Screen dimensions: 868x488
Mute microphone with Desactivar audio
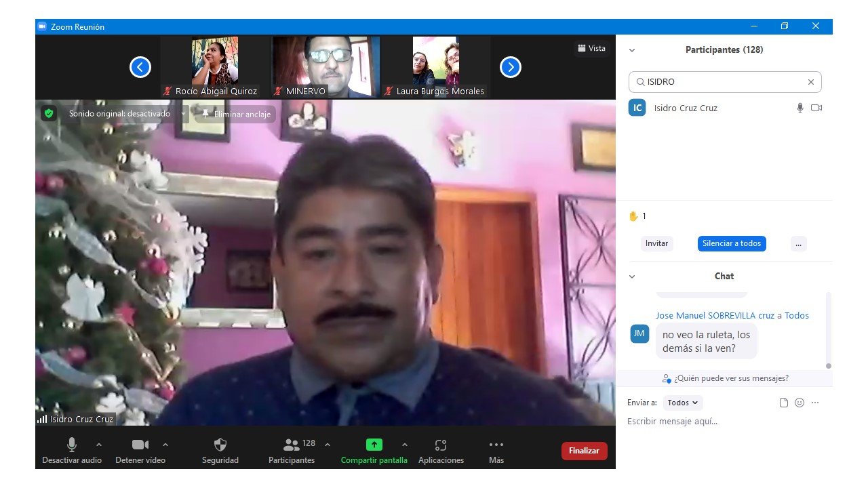(71, 445)
